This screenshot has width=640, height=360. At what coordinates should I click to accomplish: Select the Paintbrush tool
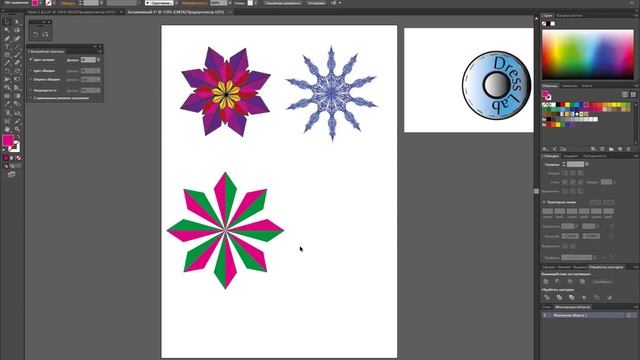click(x=17, y=55)
